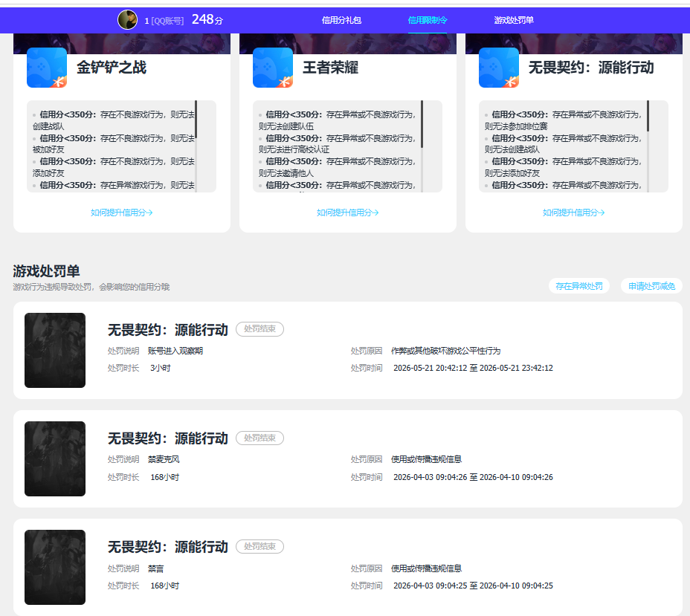This screenshot has width=690, height=616.
Task: Click scrollbar in 无畏契约 restriction list
Action: (x=648, y=116)
